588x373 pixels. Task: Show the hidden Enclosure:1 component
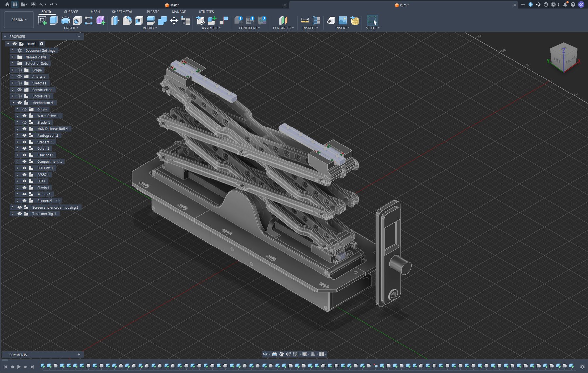(20, 96)
